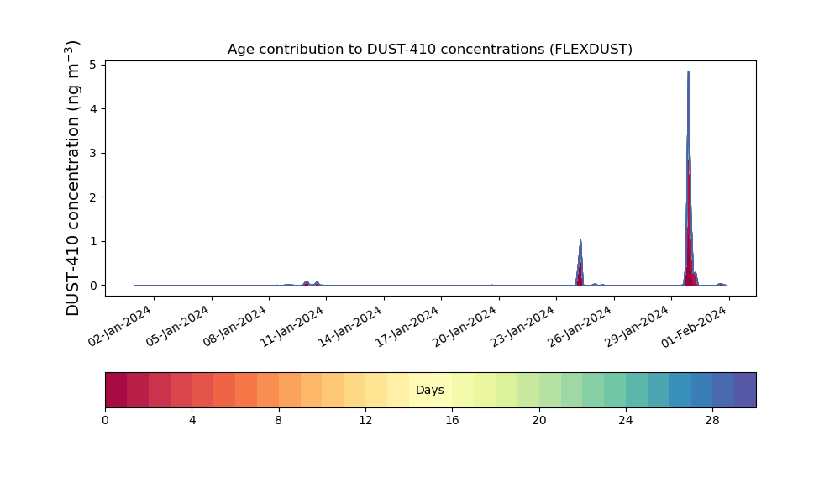Pick the dark crimson 0–1 day colorbar segment

click(x=116, y=390)
